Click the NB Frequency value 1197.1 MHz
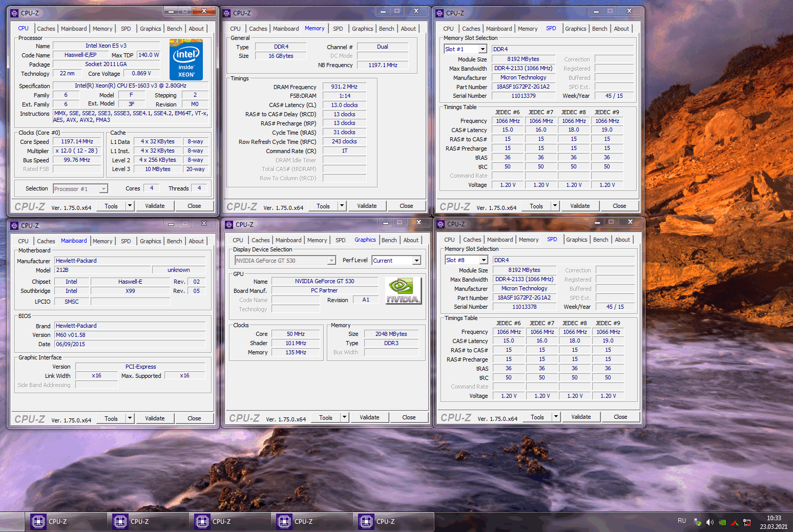Image resolution: width=793 pixels, height=532 pixels. pyautogui.click(x=383, y=65)
